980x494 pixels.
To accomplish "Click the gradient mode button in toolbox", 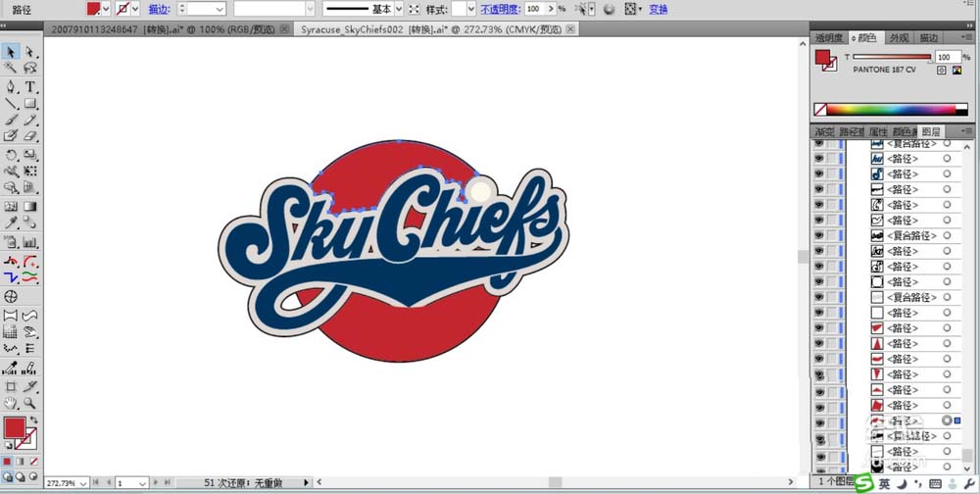I will click(20, 462).
